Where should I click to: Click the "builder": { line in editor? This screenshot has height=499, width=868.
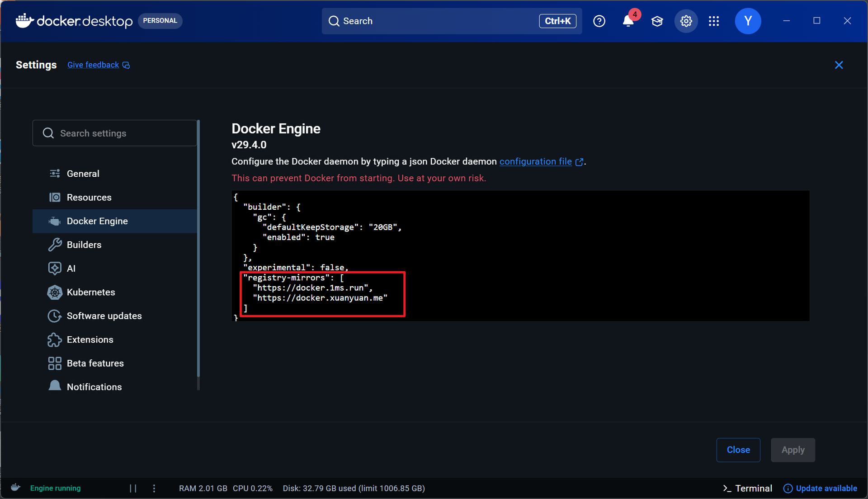pyautogui.click(x=272, y=207)
